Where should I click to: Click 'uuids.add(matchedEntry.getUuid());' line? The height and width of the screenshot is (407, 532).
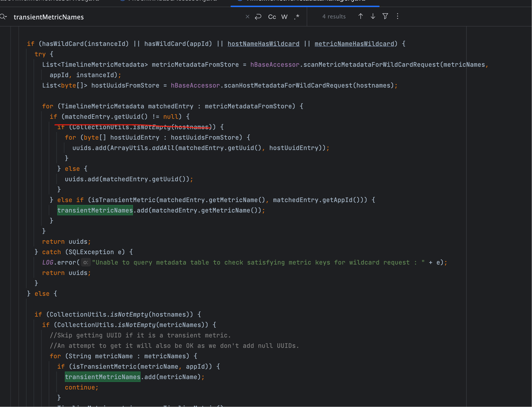[129, 179]
